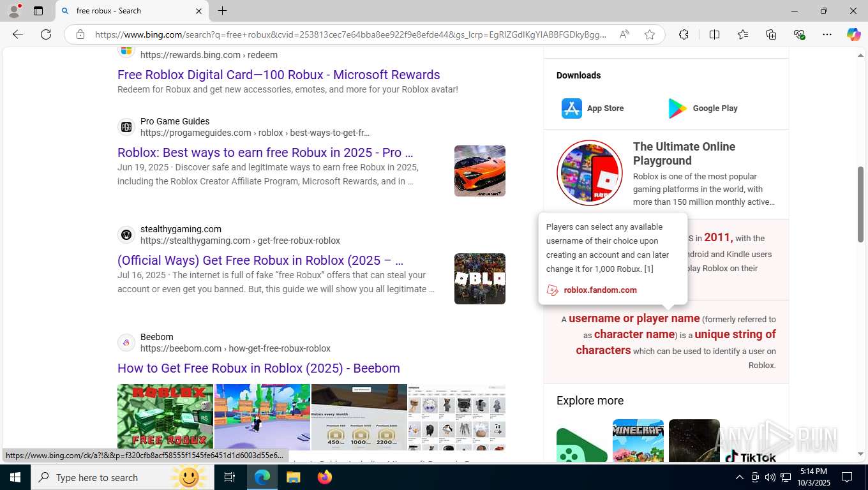Open a new tab with plus button
Image resolution: width=868 pixels, height=490 pixels.
(222, 11)
